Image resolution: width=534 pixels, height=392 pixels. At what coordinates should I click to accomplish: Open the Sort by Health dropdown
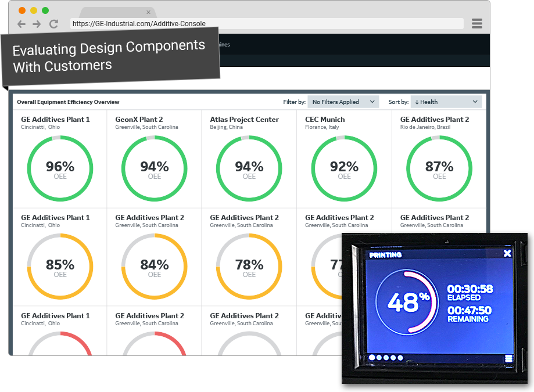[446, 102]
